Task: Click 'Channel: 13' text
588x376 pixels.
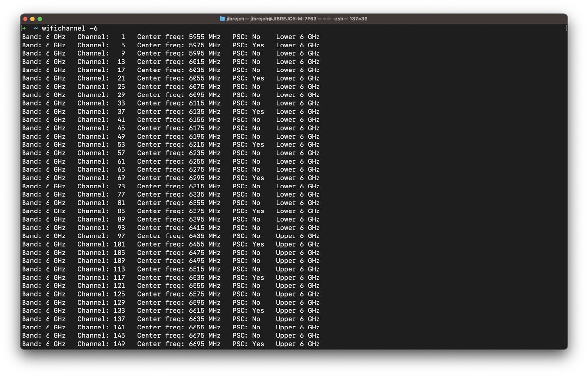Action: [x=101, y=62]
